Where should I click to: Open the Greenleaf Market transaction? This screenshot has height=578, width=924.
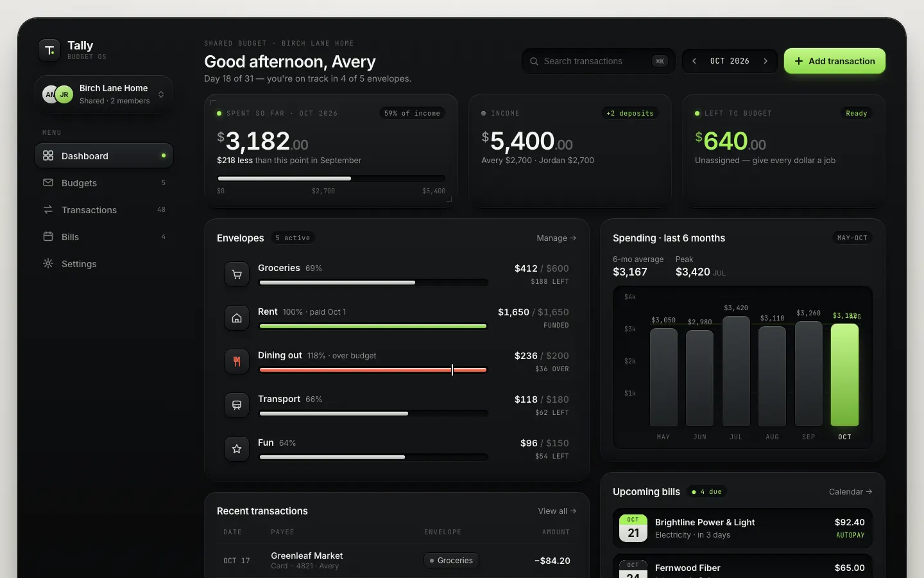[x=397, y=560]
